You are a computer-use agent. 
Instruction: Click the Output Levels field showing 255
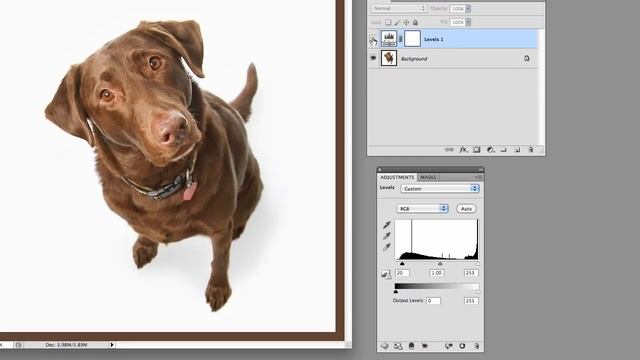point(471,300)
